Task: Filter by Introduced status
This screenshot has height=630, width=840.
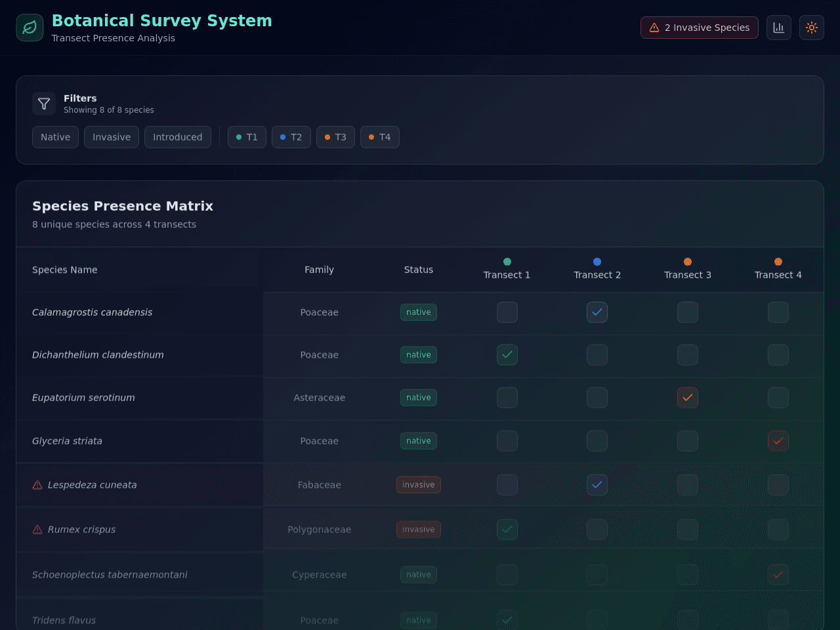Action: [x=178, y=137]
